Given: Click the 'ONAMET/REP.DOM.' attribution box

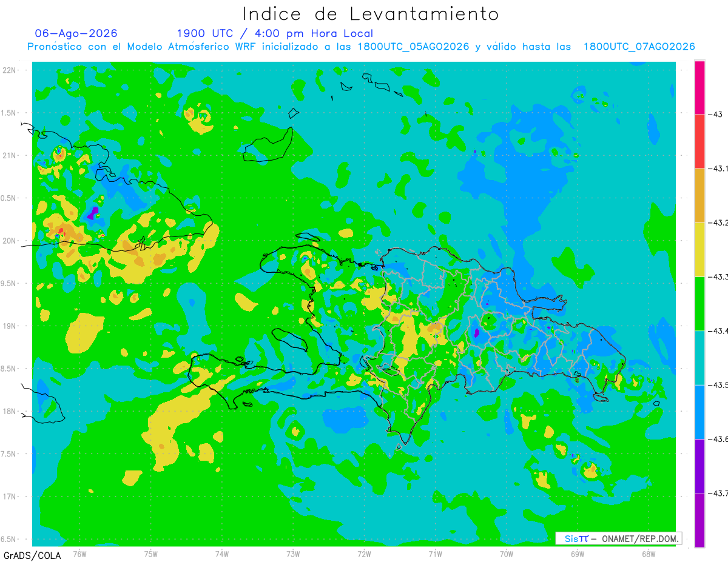Looking at the screenshot, I should pos(618,538).
